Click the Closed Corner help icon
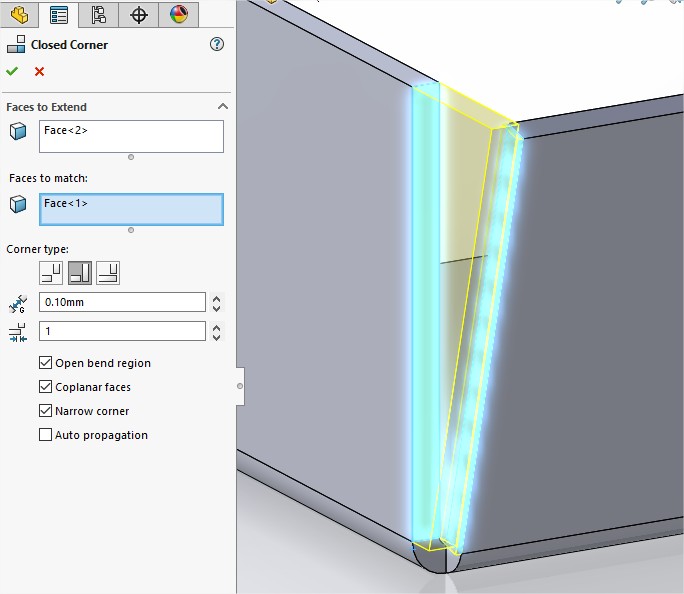 (x=217, y=44)
